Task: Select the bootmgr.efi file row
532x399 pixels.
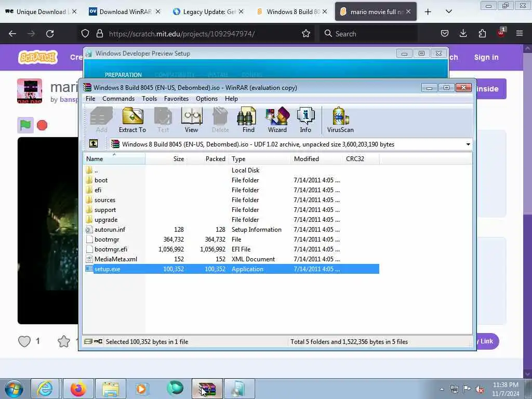Action: click(x=231, y=249)
